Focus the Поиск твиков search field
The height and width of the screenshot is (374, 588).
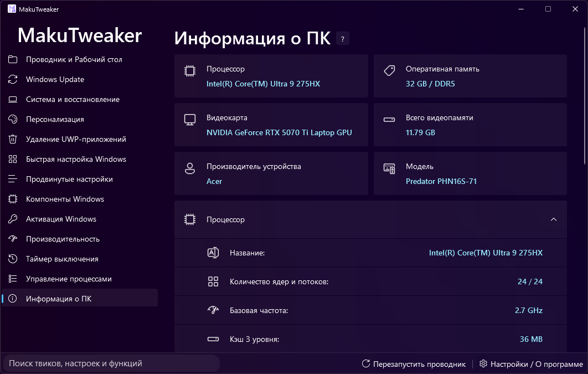[111, 363]
